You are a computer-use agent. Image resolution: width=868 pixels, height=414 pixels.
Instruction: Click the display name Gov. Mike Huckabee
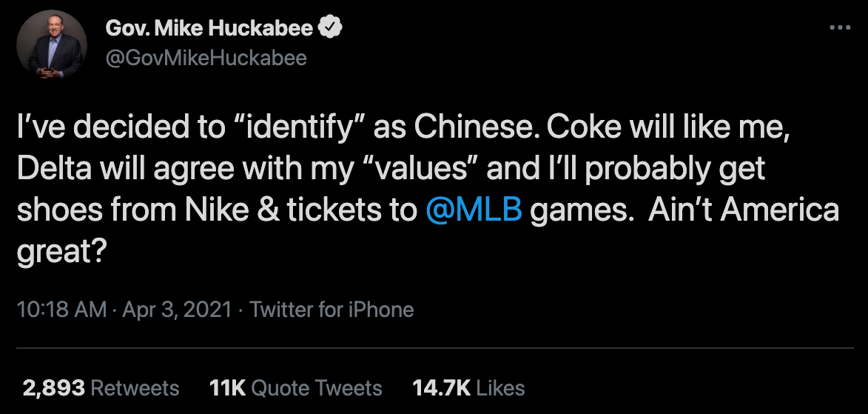click(x=211, y=29)
